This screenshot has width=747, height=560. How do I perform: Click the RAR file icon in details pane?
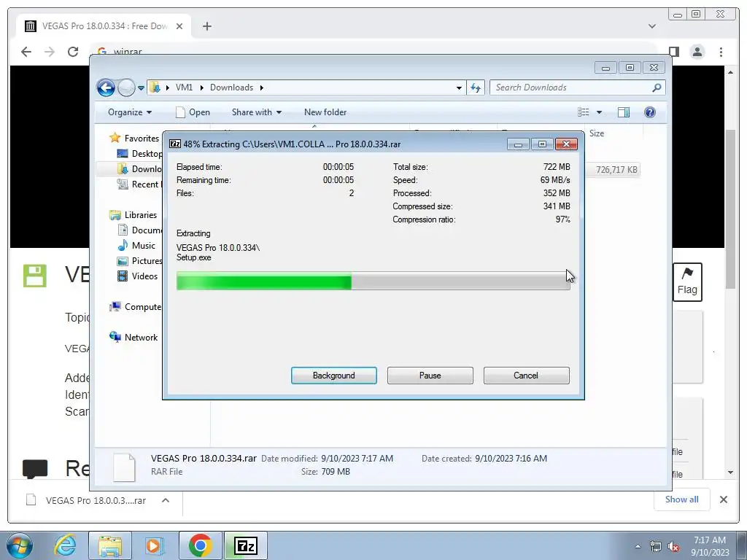[124, 467]
